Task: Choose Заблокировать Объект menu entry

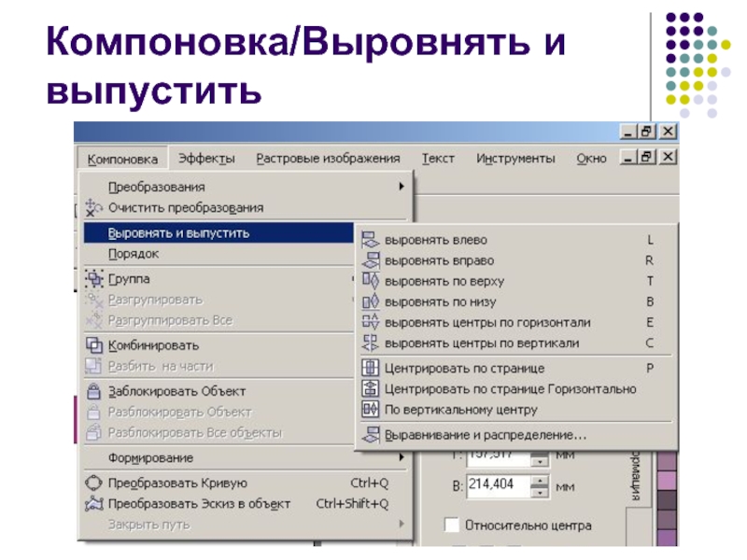Action: click(218, 391)
